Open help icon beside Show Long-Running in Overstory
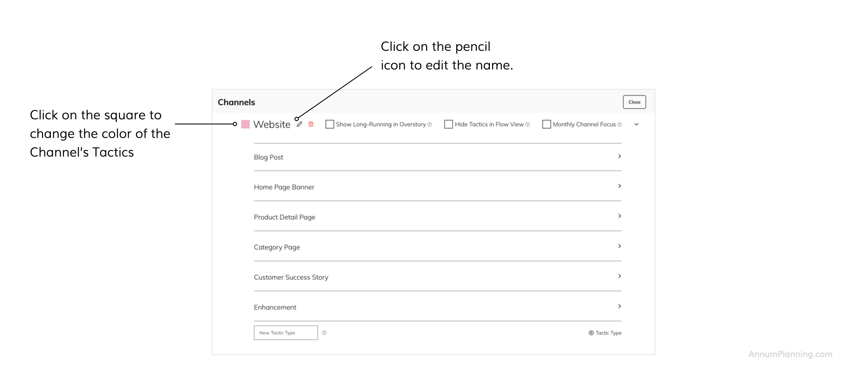The image size is (868, 383). pos(430,125)
